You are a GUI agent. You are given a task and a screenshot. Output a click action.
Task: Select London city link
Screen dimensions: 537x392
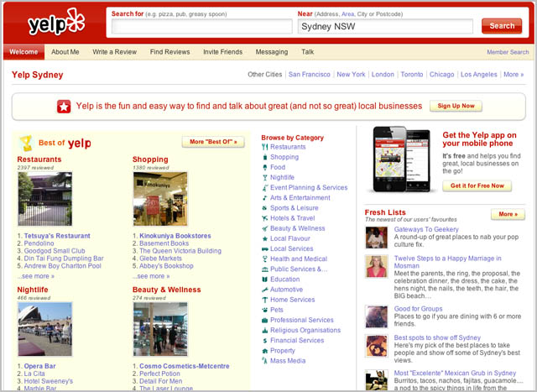point(383,75)
